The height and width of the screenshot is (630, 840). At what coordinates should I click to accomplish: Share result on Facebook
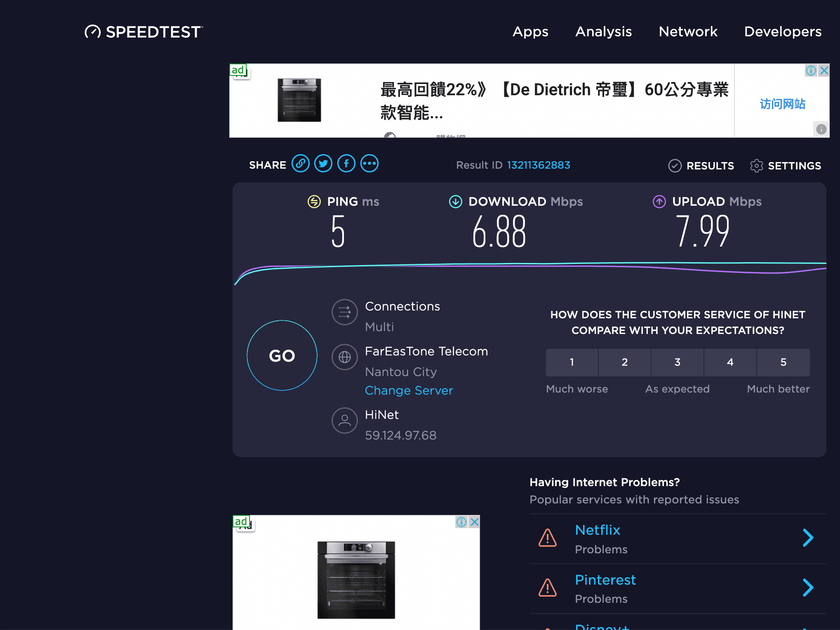pos(346,164)
